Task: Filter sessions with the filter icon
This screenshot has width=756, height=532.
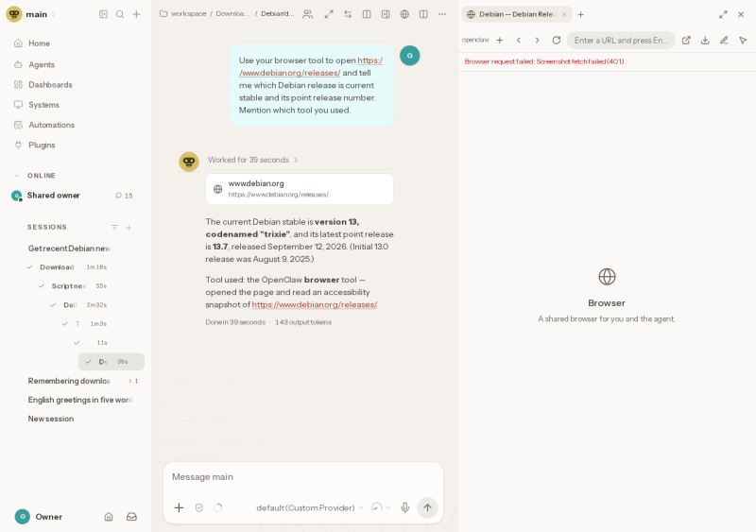Action: coord(114,227)
